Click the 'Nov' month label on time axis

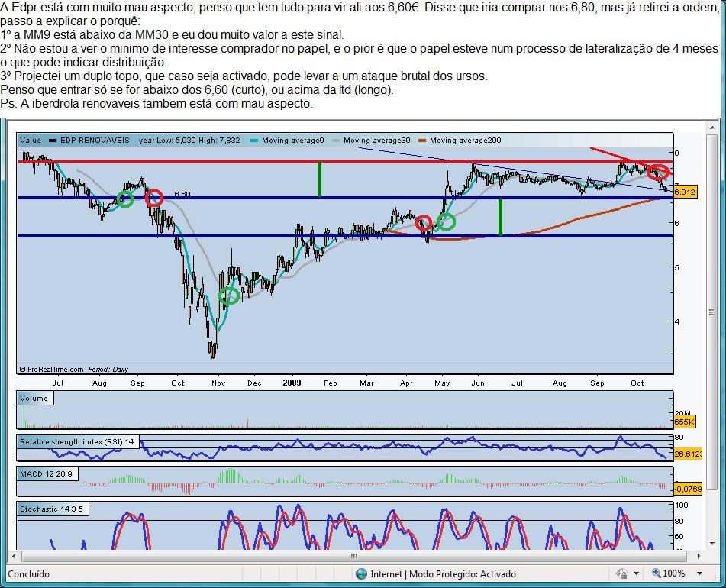[x=218, y=383]
